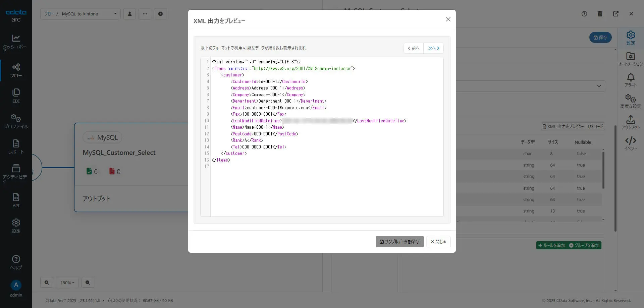Select the Alerts tab in right panel
Screen dimensions: 644x308
631,80
